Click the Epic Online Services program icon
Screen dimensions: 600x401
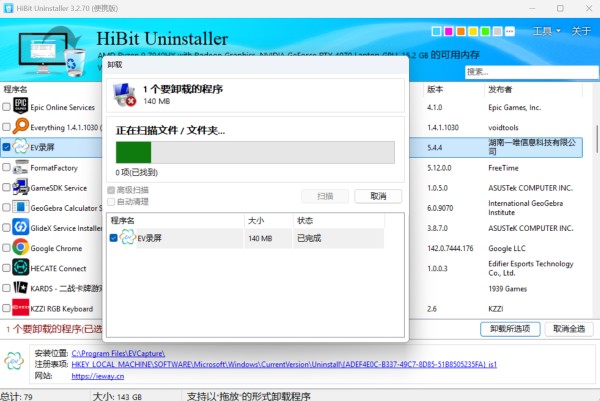pyautogui.click(x=20, y=107)
